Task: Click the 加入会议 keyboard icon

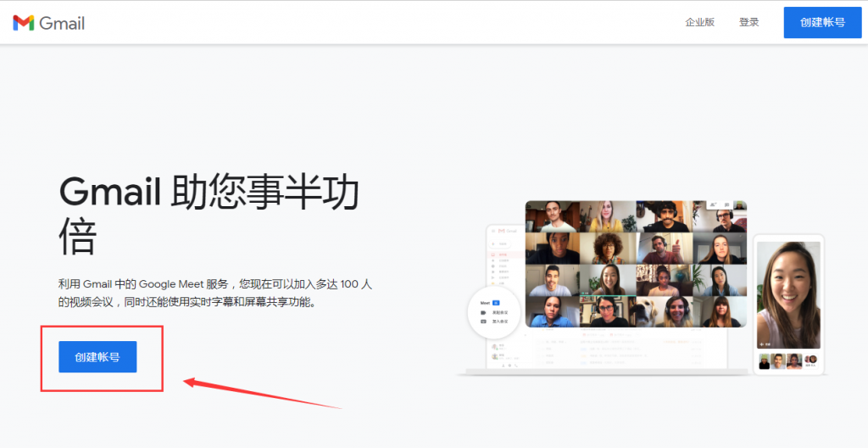Action: (x=483, y=322)
